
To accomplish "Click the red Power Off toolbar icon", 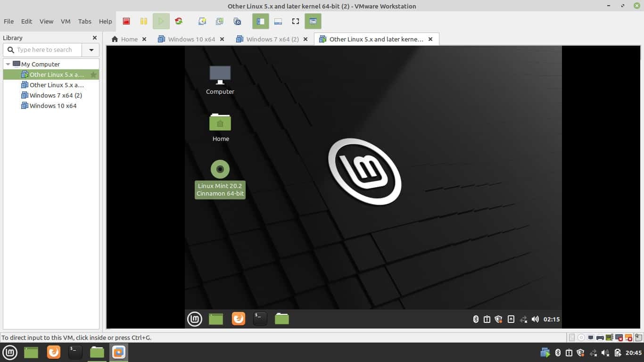I will (126, 21).
